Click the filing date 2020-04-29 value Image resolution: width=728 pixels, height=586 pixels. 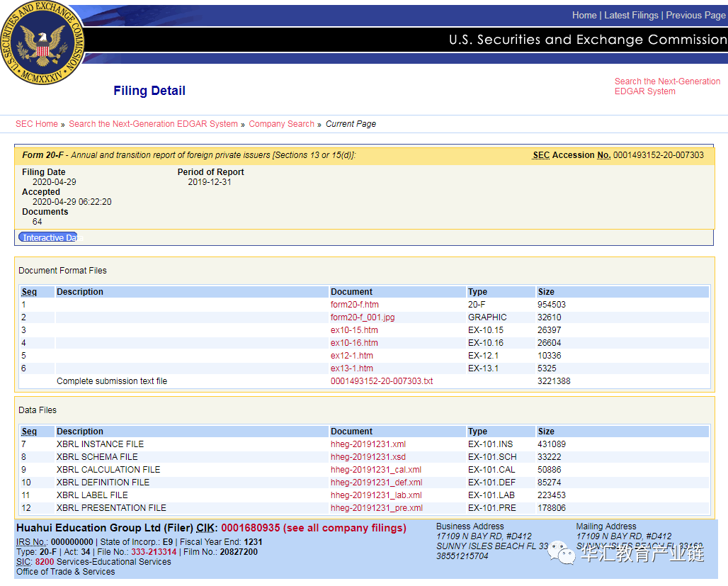coord(55,182)
